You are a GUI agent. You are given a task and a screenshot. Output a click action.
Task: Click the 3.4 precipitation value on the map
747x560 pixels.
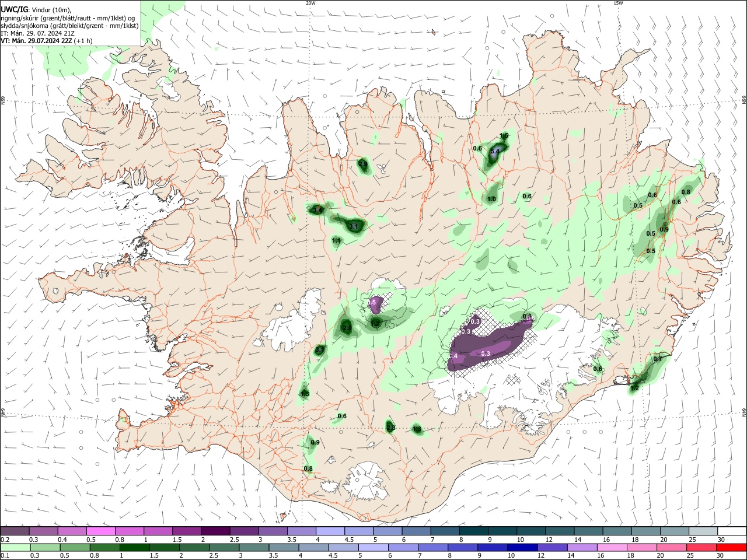point(317,209)
